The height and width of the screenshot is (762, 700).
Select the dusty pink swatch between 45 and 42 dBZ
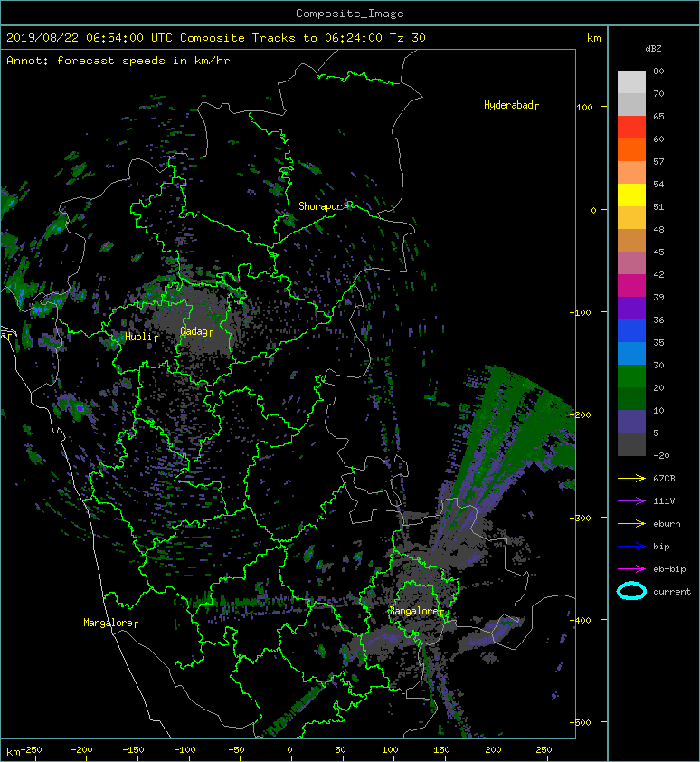tap(631, 263)
